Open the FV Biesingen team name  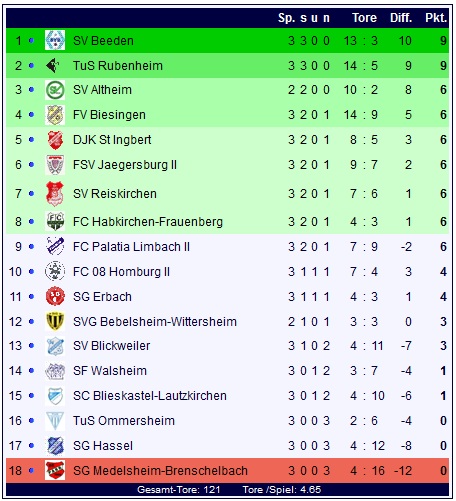(109, 115)
